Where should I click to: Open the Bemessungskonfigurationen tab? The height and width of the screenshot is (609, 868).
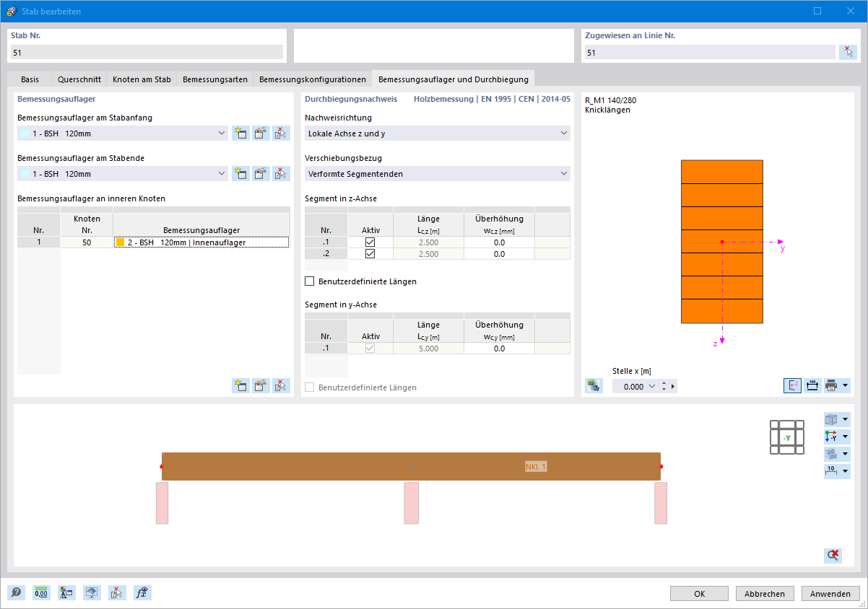click(313, 79)
